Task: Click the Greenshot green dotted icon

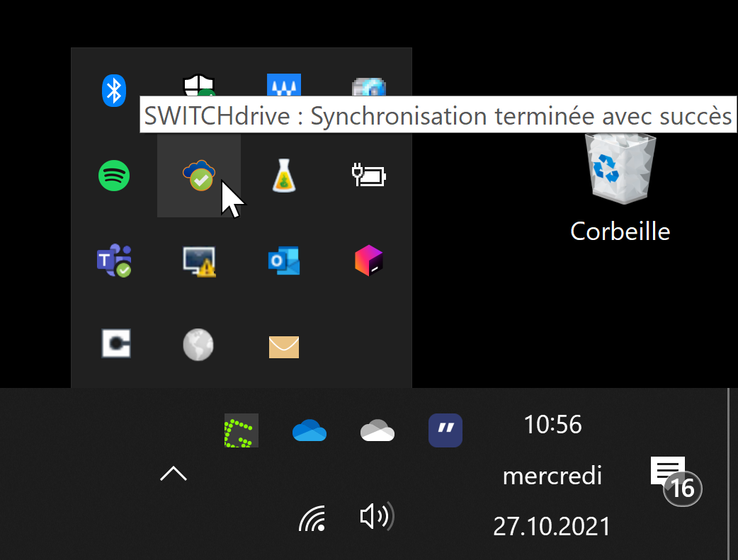Action: (241, 430)
